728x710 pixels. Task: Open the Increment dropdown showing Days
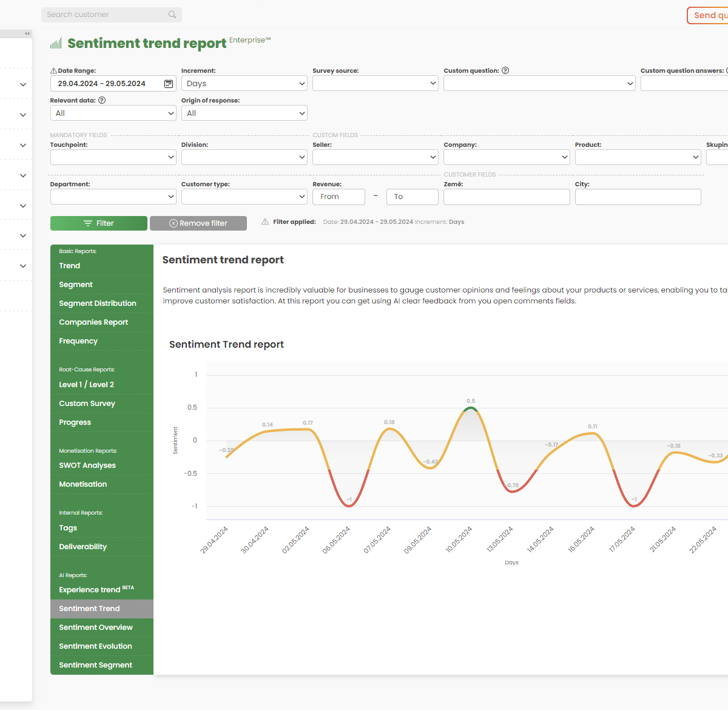[x=244, y=83]
